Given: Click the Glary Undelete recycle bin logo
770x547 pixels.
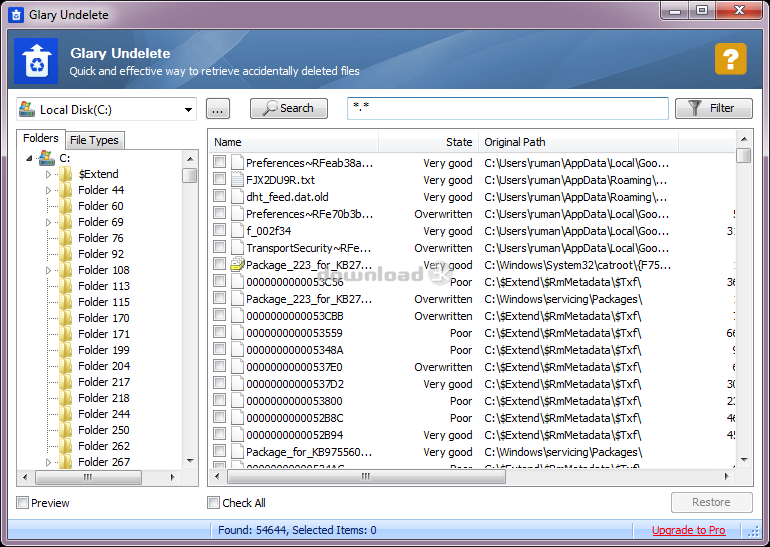Looking at the screenshot, I should pyautogui.click(x=36, y=61).
